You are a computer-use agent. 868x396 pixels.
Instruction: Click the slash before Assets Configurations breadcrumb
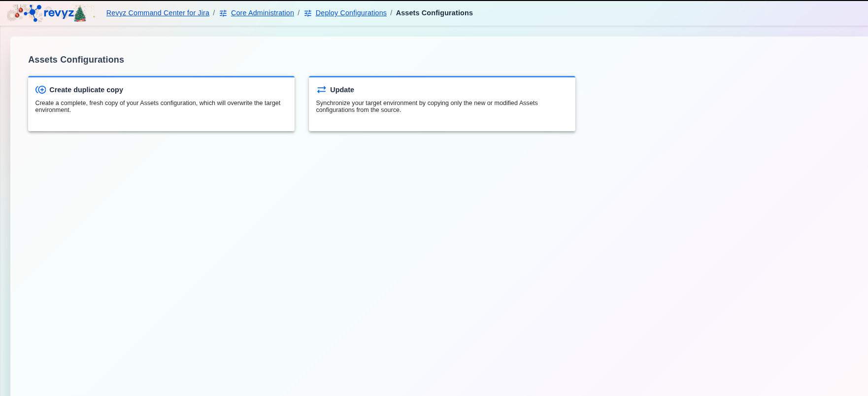[x=391, y=13]
